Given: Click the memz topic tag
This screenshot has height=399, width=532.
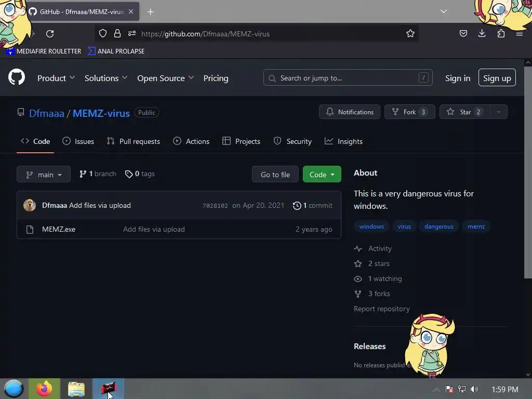Looking at the screenshot, I should (476, 227).
